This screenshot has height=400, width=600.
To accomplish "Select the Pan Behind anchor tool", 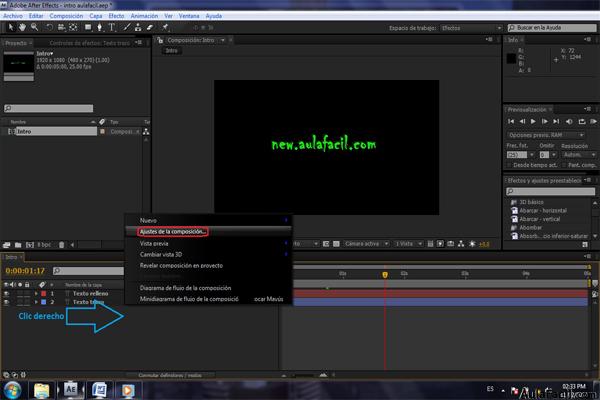I will click(73, 27).
